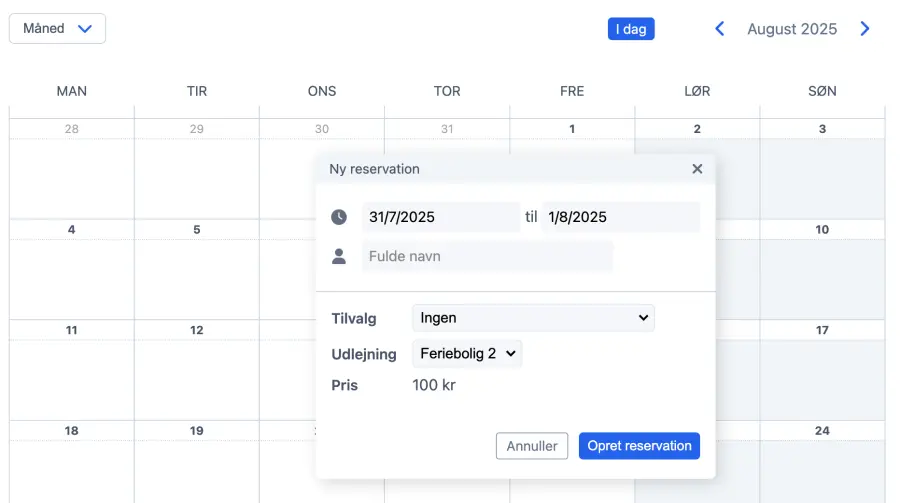Select day 29 of previous month
The width and height of the screenshot is (900, 503).
197,170
